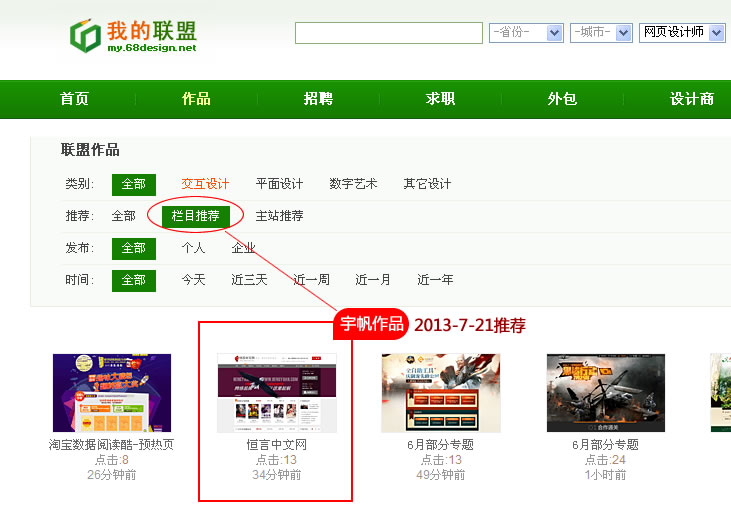
Task: Filter category by 平面设计
Action: pos(279,184)
